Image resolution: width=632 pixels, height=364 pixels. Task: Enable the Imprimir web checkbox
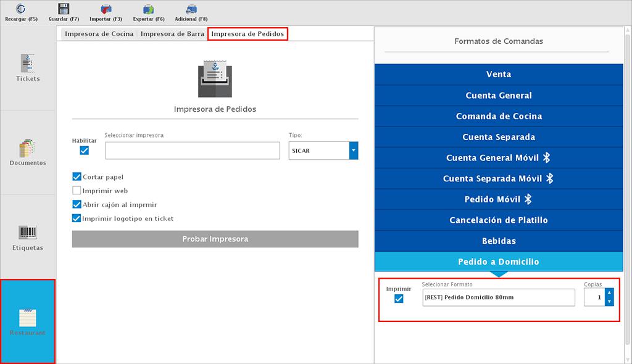(77, 191)
